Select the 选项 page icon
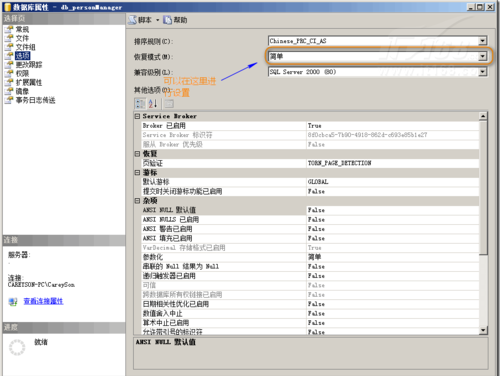The width and height of the screenshot is (500, 376). coord(9,56)
